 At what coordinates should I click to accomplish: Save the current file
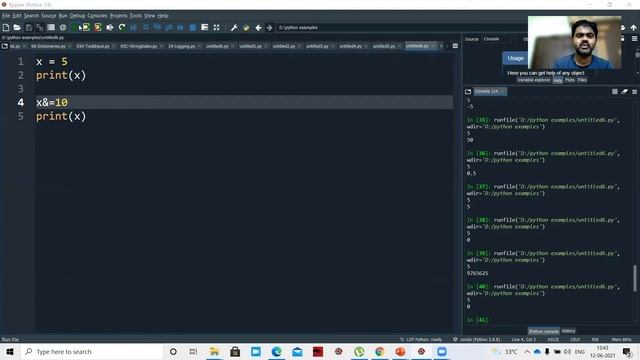29,27
